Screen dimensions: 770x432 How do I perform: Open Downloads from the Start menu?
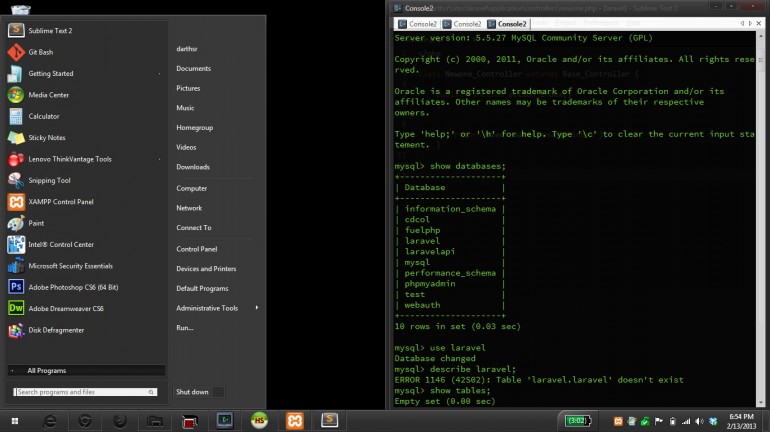click(193, 167)
